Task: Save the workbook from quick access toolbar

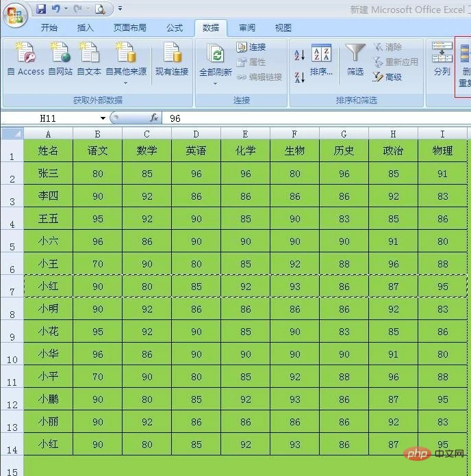Action: pos(41,10)
